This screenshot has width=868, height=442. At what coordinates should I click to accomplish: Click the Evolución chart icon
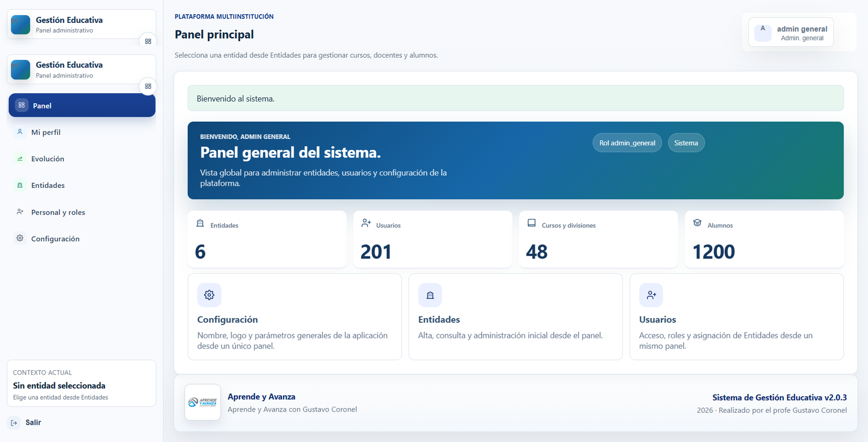tap(20, 159)
